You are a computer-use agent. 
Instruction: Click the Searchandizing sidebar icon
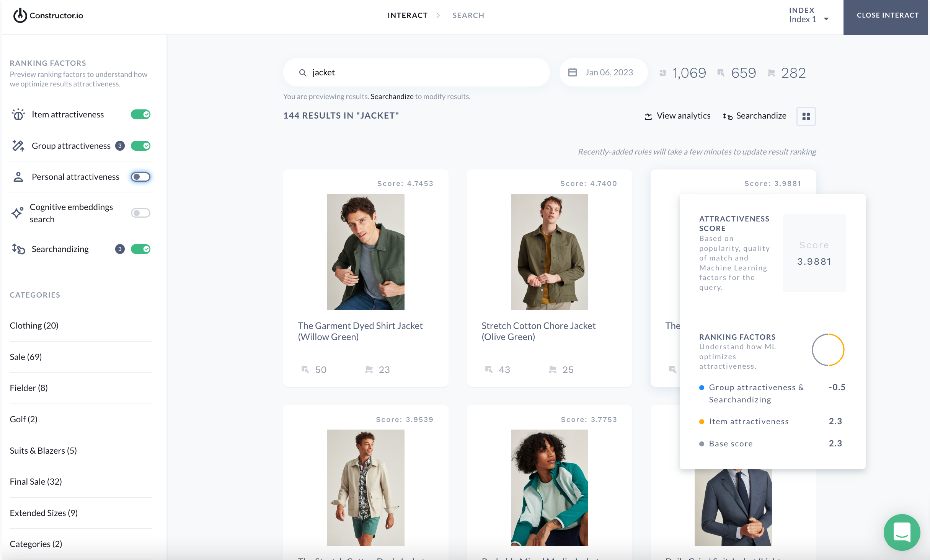click(x=18, y=249)
